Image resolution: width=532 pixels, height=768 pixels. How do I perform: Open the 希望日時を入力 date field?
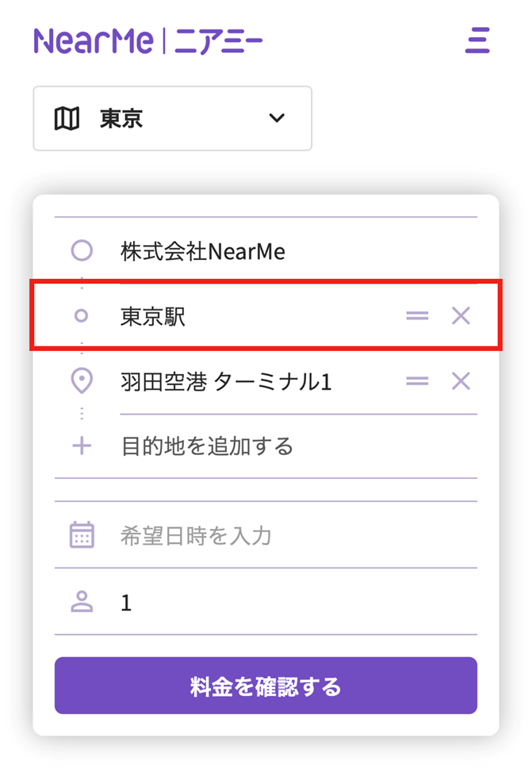[266, 535]
